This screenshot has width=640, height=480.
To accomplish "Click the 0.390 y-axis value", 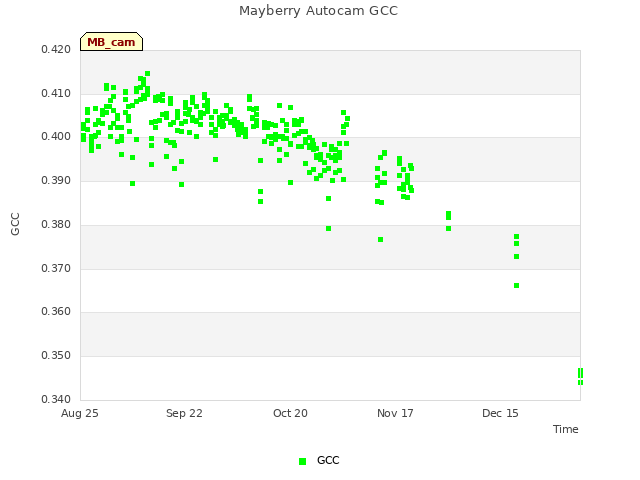I will point(56,180).
